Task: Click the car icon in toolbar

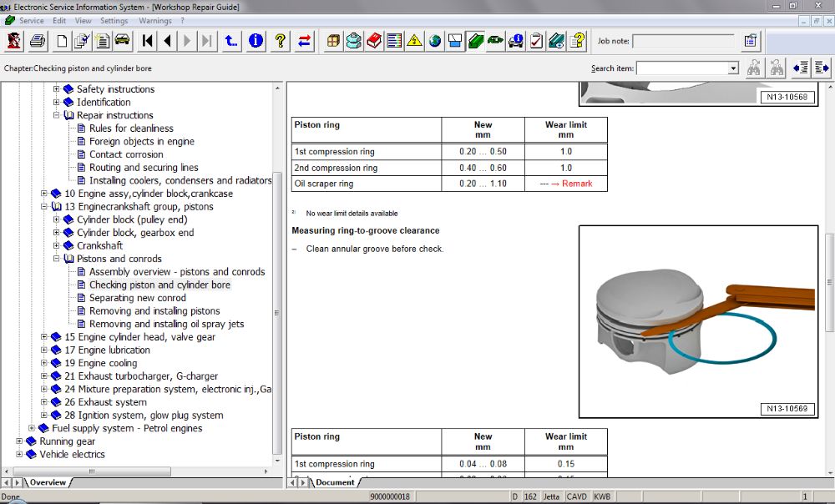Action: pyautogui.click(x=123, y=41)
